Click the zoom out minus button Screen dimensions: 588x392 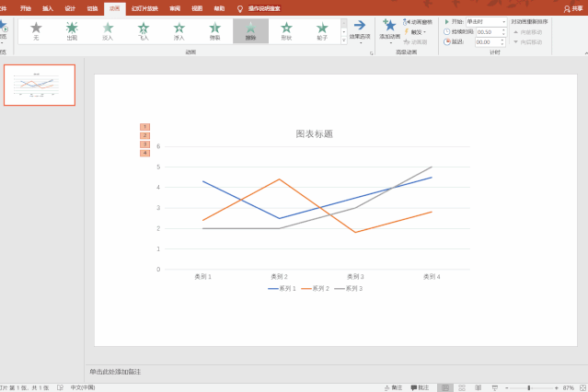(x=507, y=388)
